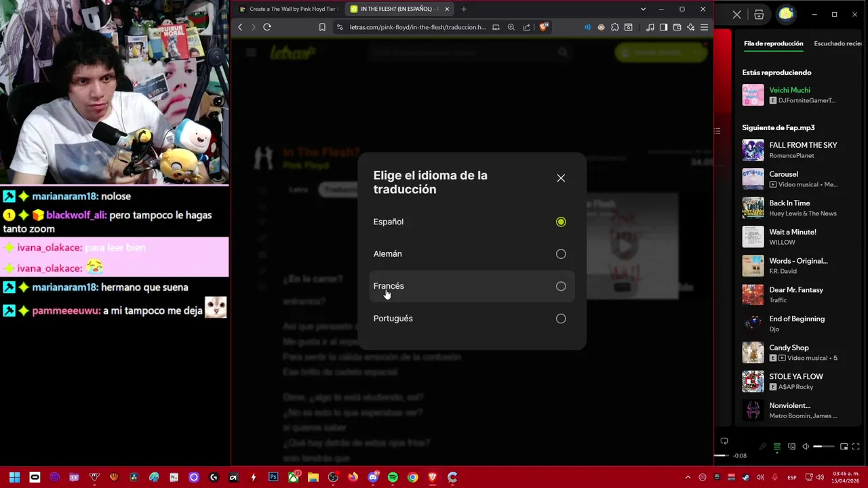Toggle Spotify lyrics microphone button

click(763, 447)
